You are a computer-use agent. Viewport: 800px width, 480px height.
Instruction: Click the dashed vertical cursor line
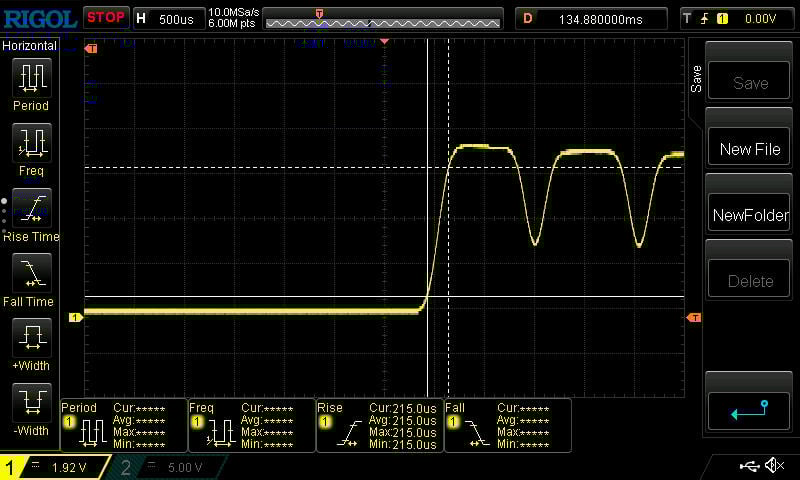tap(448, 218)
